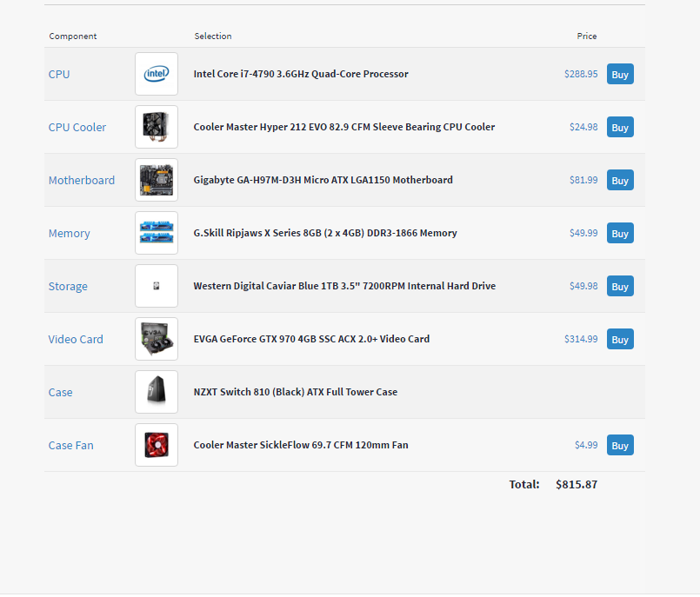700x597 pixels.
Task: Open the CPU Cooler category link
Action: click(77, 127)
